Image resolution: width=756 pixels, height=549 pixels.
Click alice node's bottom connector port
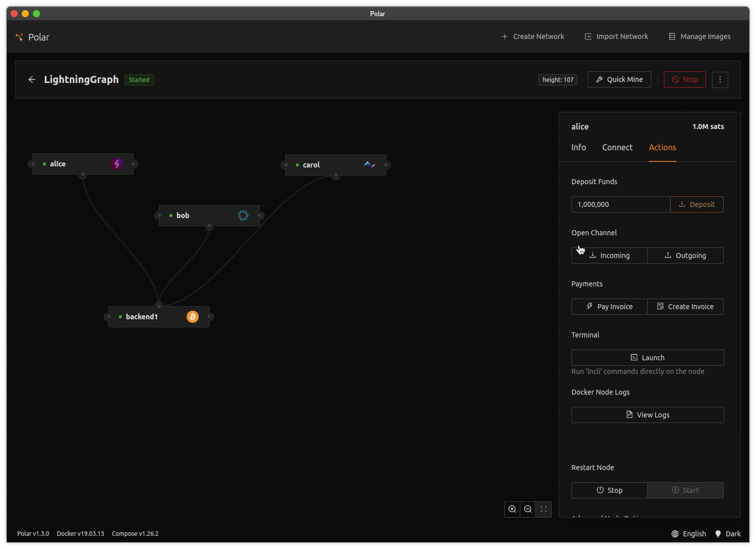coord(83,175)
